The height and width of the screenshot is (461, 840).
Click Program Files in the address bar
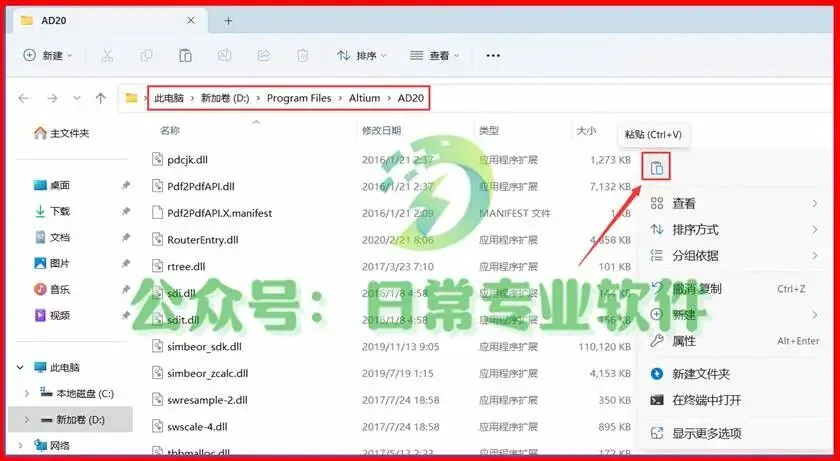[x=299, y=98]
